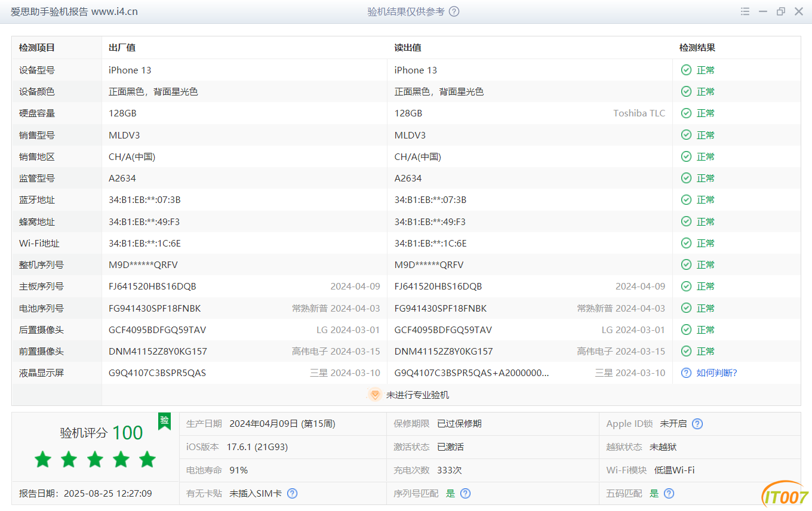Click the battery life value 91%
Viewport: 812px width, 511px height.
[239, 470]
